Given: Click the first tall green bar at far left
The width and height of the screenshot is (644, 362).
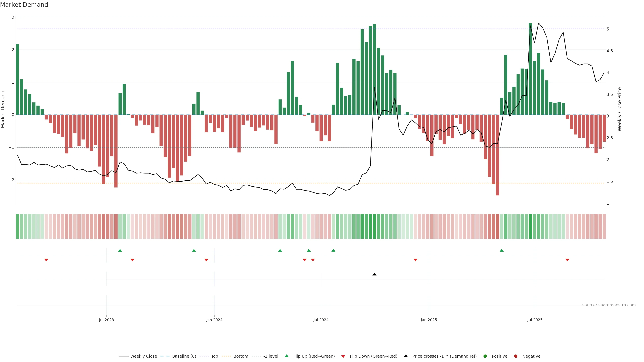Looking at the screenshot, I should tap(17, 79).
